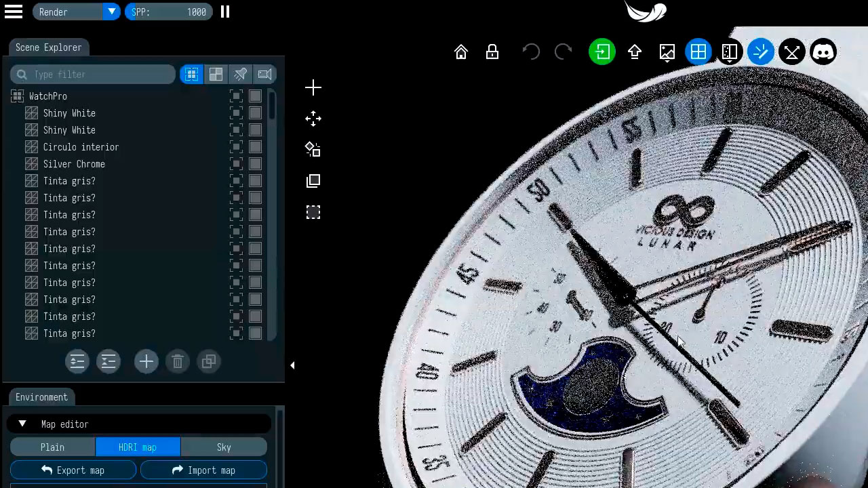Toggle the objects filter icon in Scene Explorer
The width and height of the screenshot is (868, 488).
pyautogui.click(x=191, y=75)
